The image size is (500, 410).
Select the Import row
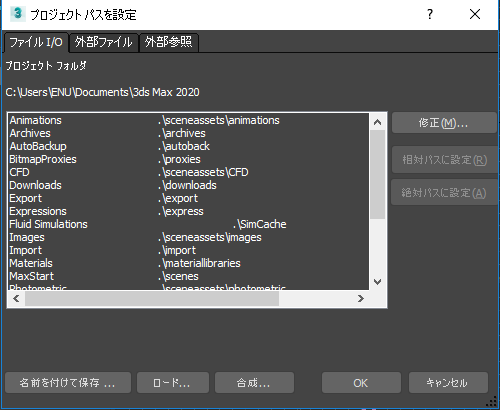[189, 250]
